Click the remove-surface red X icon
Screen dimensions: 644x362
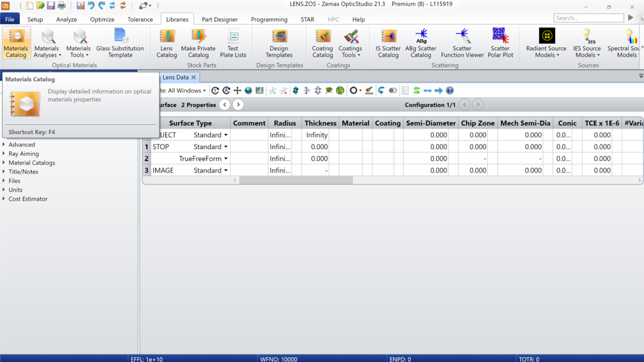point(283,90)
